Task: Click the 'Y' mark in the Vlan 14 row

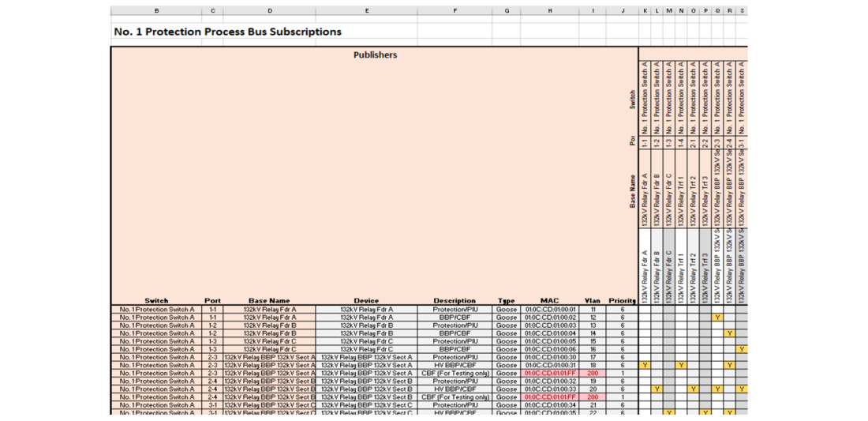Action: tap(730, 333)
